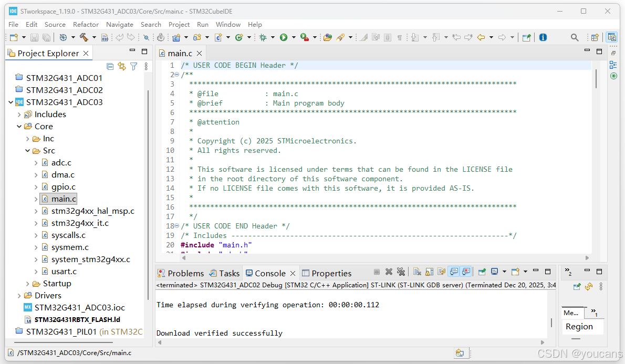The height and width of the screenshot is (364, 625).
Task: Open the Run button dropdown arrow
Action: click(x=294, y=37)
